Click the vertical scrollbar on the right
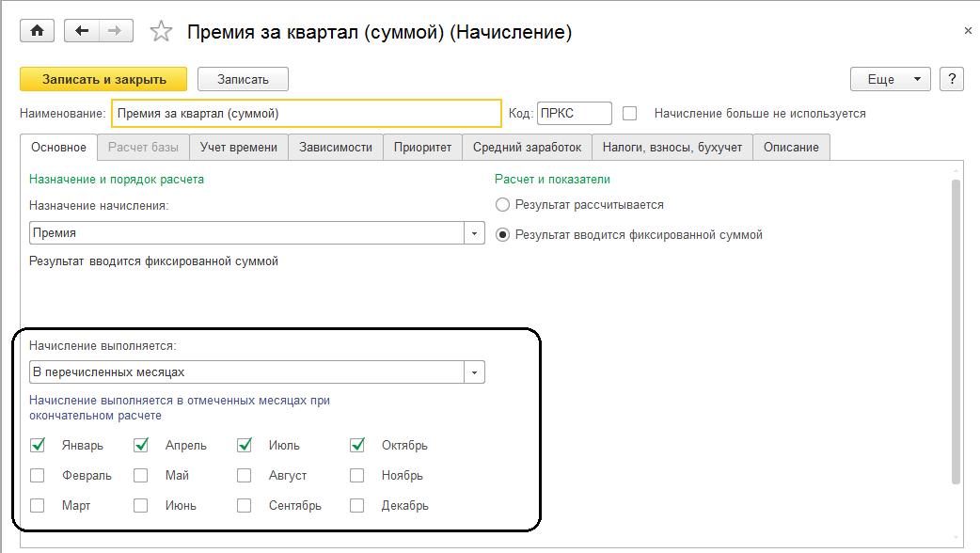 (x=956, y=329)
